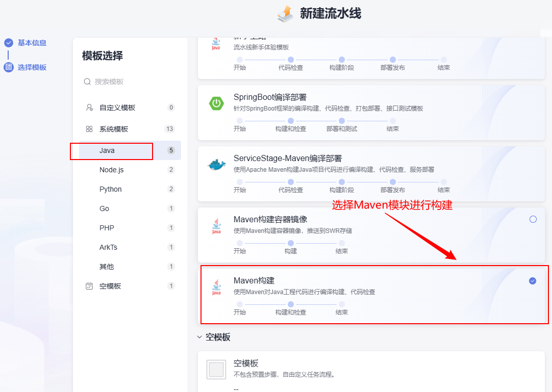This screenshot has width=552, height=392.
Task: Click the 系统模板 count badge 13
Action: pyautogui.click(x=170, y=129)
